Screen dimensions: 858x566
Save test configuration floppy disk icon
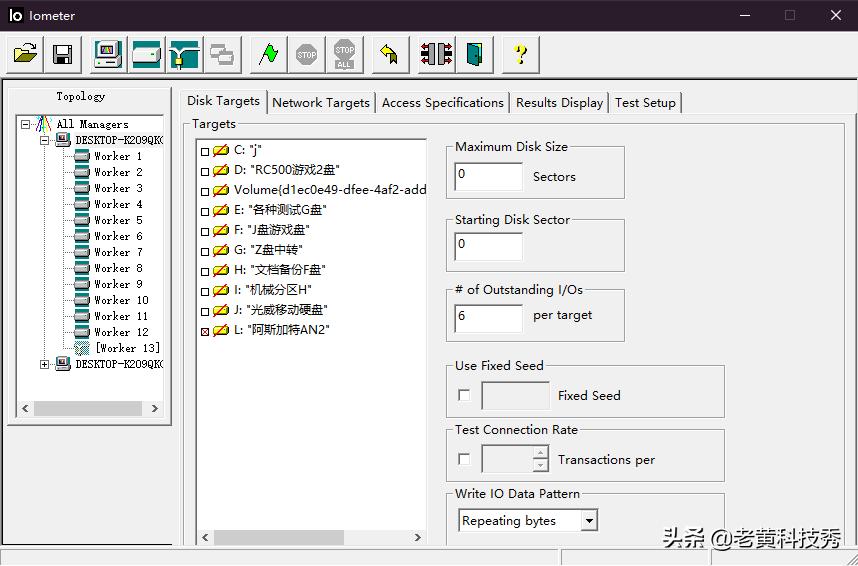63,55
